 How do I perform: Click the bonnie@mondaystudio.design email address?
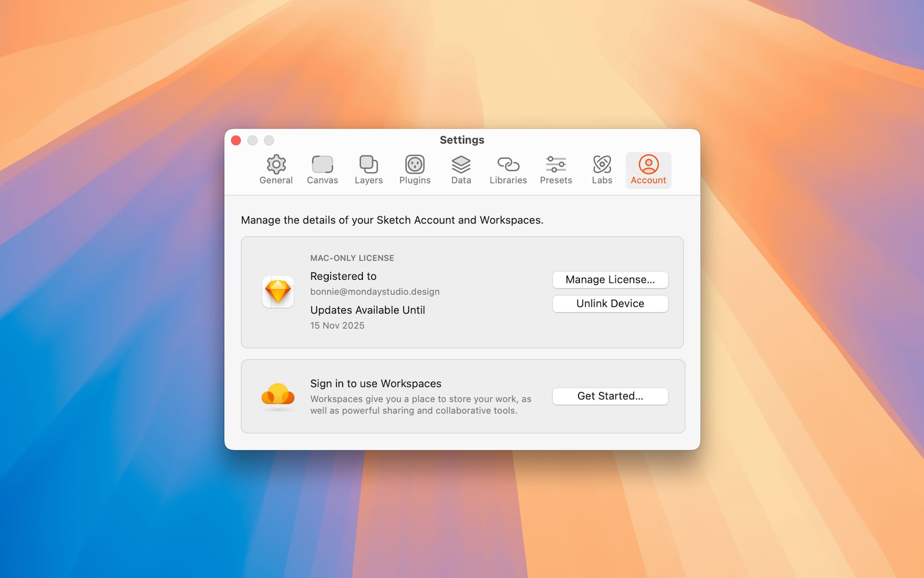[374, 291]
